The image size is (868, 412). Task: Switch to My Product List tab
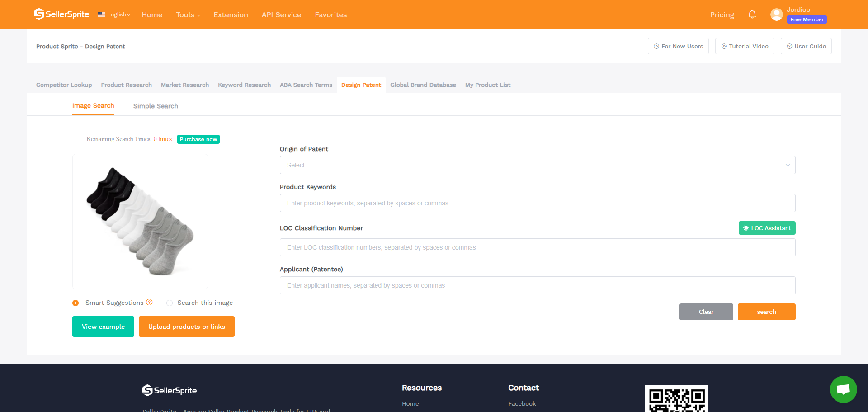click(x=488, y=85)
